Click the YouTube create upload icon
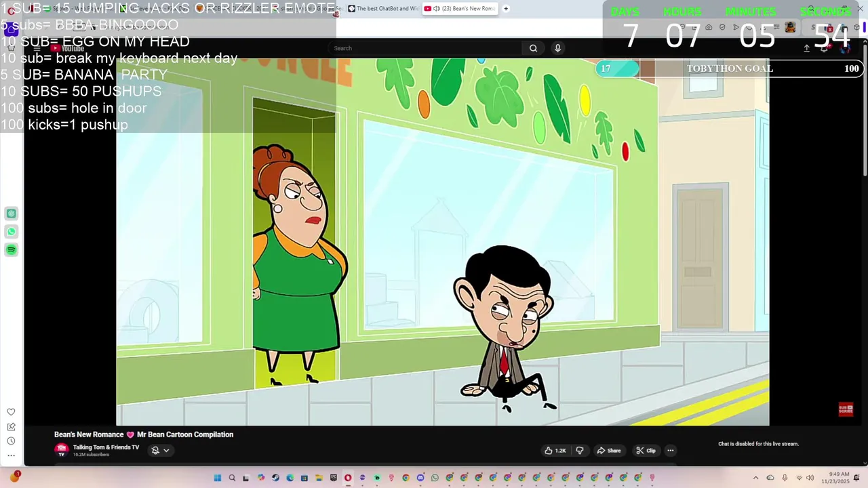 pos(806,48)
